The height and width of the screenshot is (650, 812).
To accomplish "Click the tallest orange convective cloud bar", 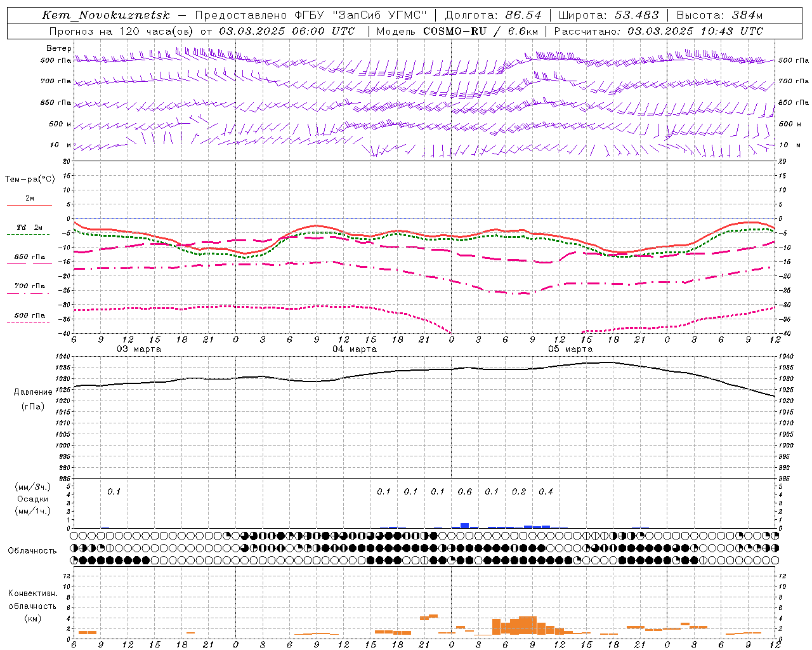I will point(528,625).
